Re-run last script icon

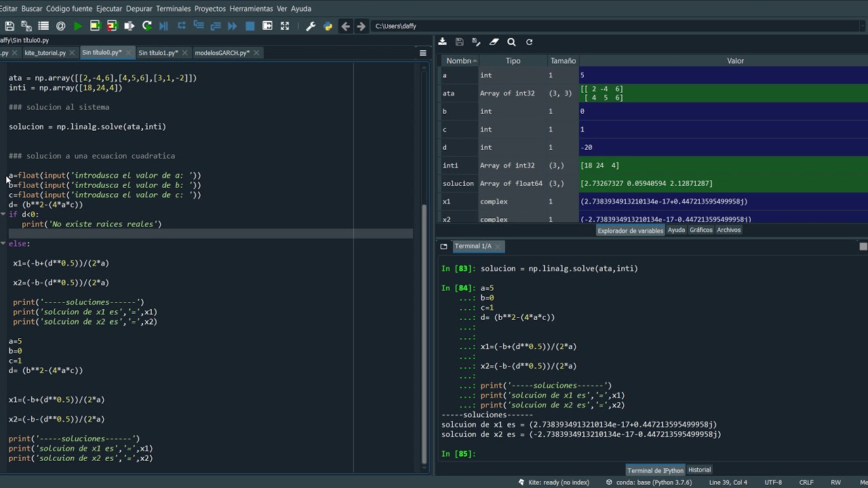[x=146, y=26]
